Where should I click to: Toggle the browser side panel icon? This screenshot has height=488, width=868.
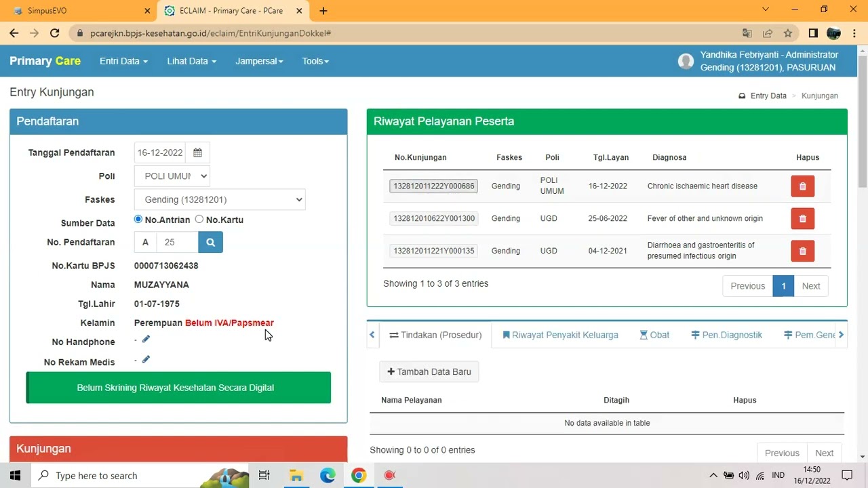tap(813, 33)
